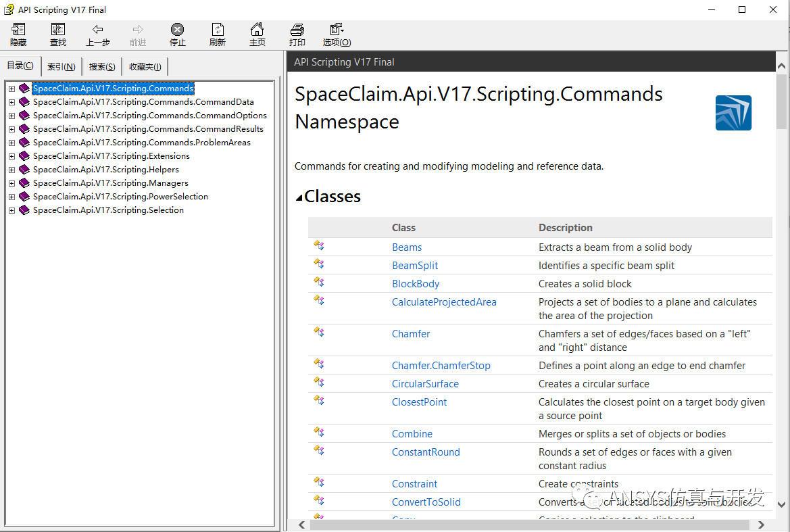Select SpaceClaim.Api.V17.Scripting.Selection tree item
Image resolution: width=790 pixels, height=532 pixels.
click(x=108, y=210)
